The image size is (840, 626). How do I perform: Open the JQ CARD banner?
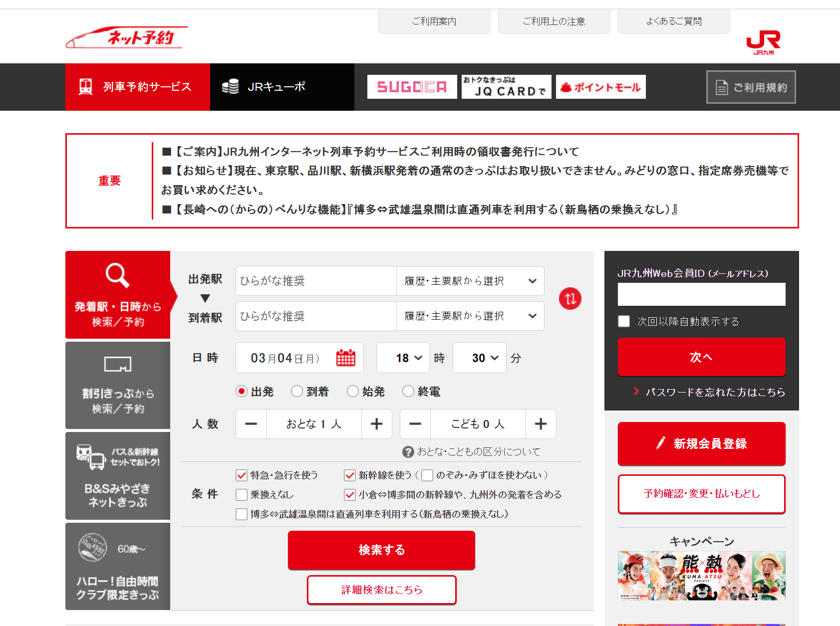point(506,87)
